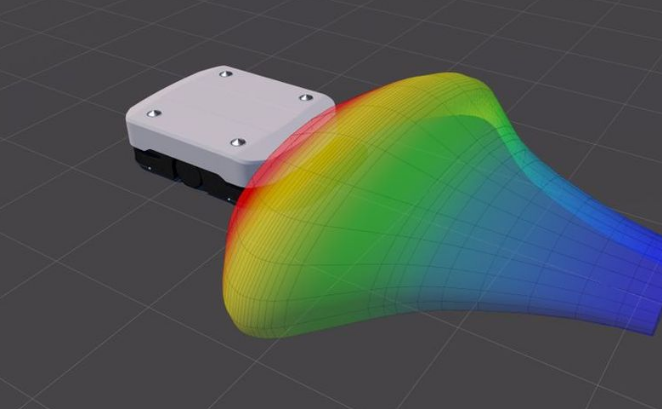
Task: Click the right-side screw on the white cover
Action: 305,98
